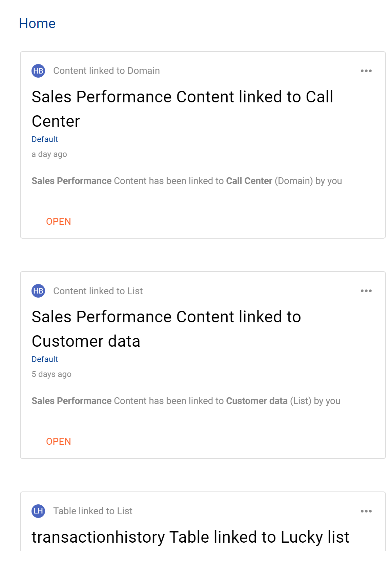The image size is (392, 563).
Task: Click 'Table linked to List' label
Action: point(92,511)
